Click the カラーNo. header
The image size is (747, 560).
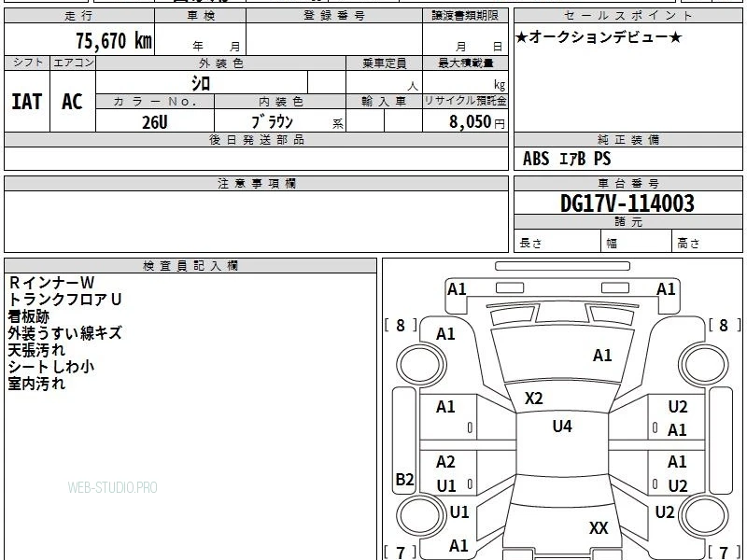tap(155, 102)
